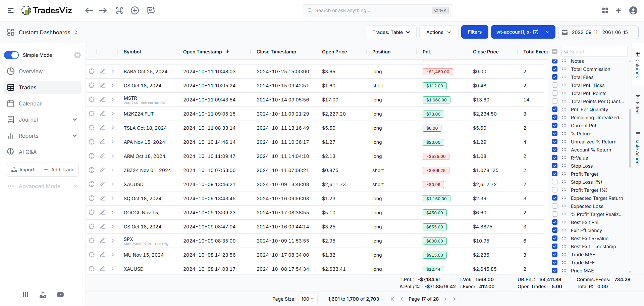Toggle light theme sun icon
This screenshot has width=644, height=306.
(619, 10)
